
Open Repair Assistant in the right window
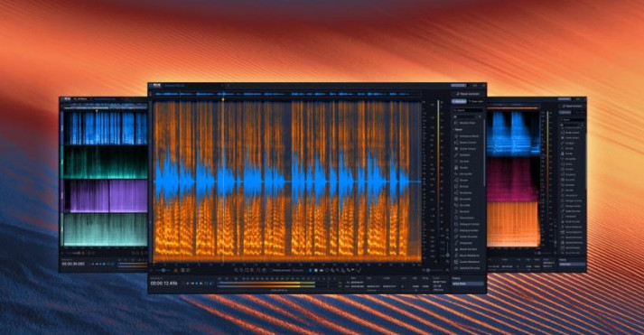tap(572, 107)
